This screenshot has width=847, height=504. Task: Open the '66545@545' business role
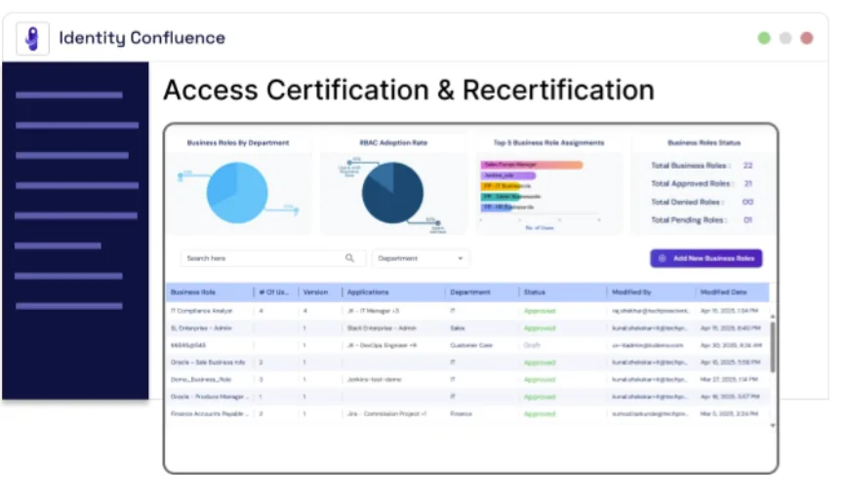[188, 345]
